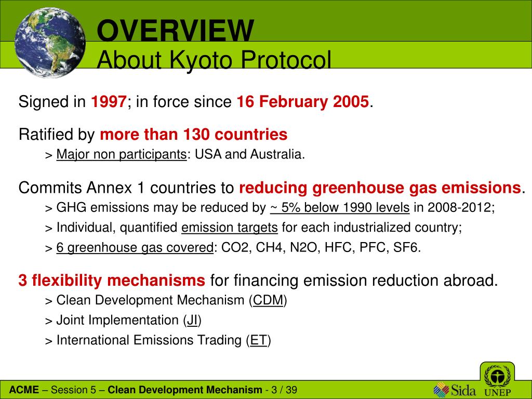
Task: Click 'Ratified by' text
Action: click(x=57, y=135)
